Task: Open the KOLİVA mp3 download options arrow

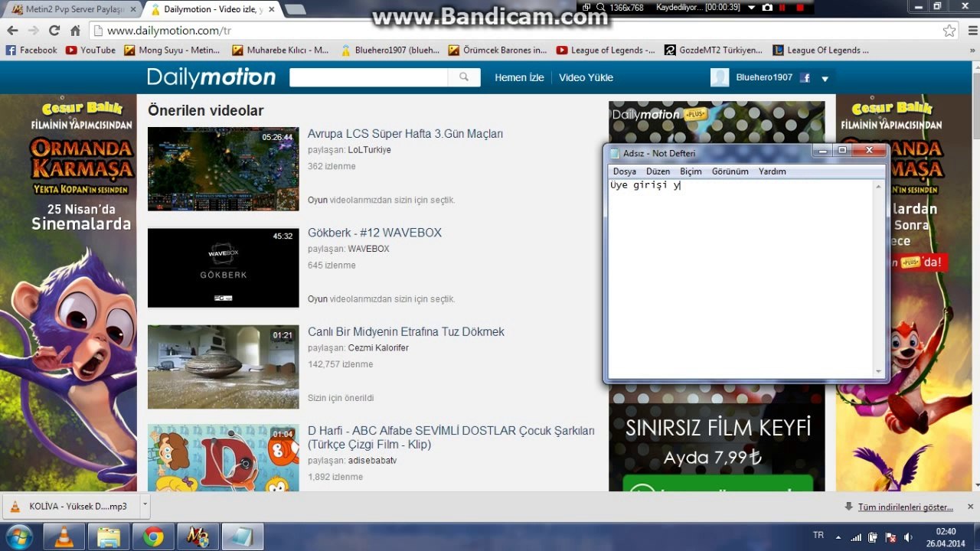Action: (x=145, y=506)
